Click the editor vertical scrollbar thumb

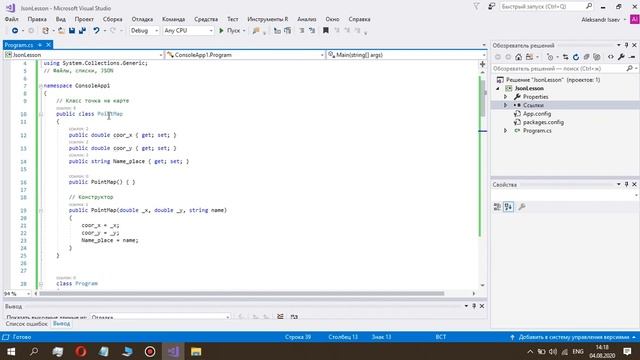click(482, 97)
